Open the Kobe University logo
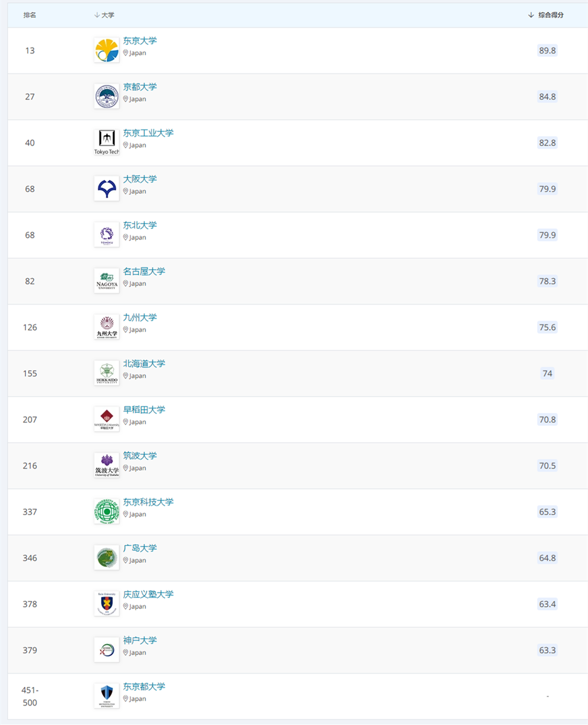 pos(106,650)
